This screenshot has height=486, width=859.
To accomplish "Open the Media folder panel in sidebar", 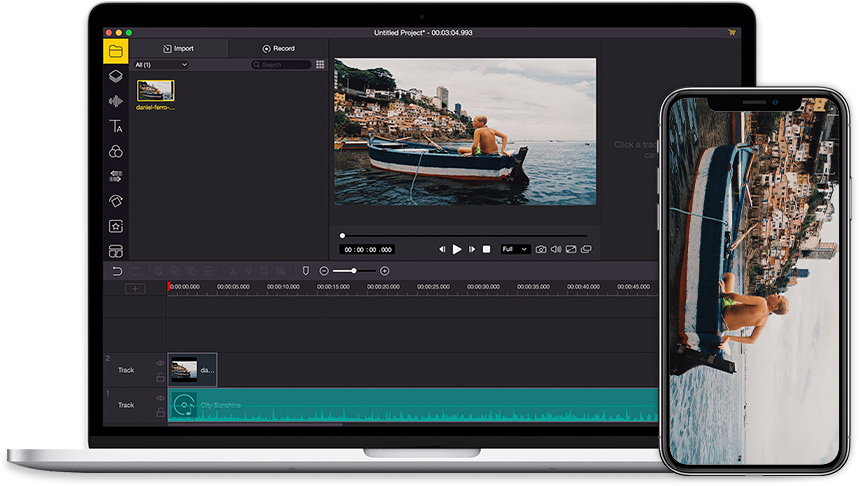I will point(116,50).
